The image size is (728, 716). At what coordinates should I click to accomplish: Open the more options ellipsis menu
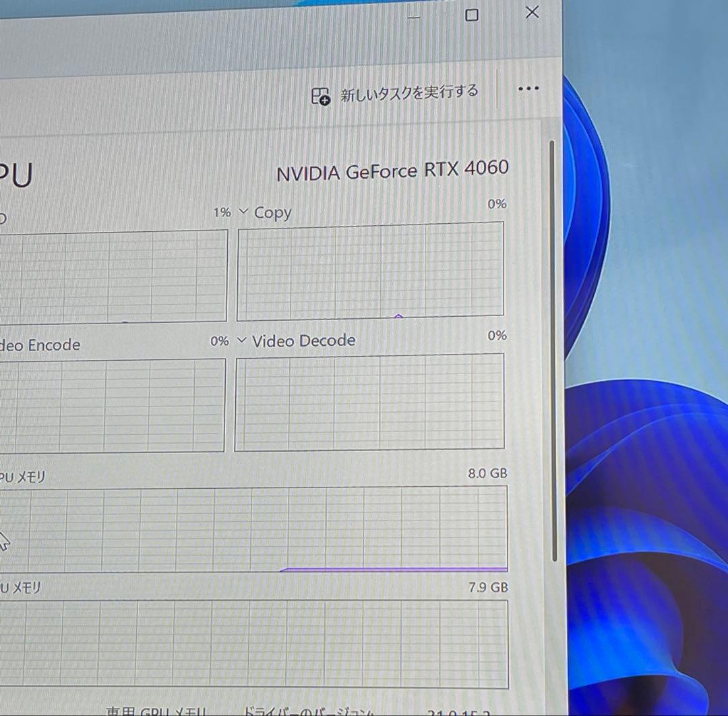pyautogui.click(x=528, y=88)
